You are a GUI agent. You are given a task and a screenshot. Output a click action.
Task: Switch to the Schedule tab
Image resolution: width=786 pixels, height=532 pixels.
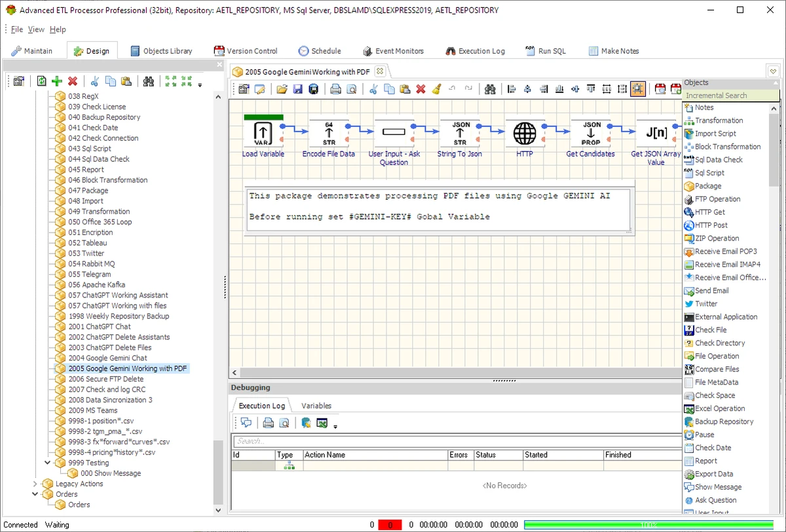320,51
